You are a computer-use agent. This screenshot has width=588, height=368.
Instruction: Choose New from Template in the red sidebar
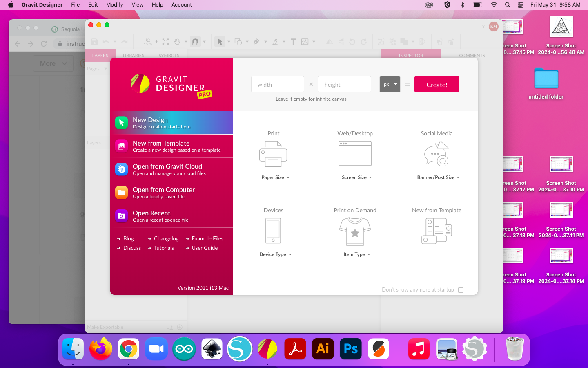tap(171, 146)
